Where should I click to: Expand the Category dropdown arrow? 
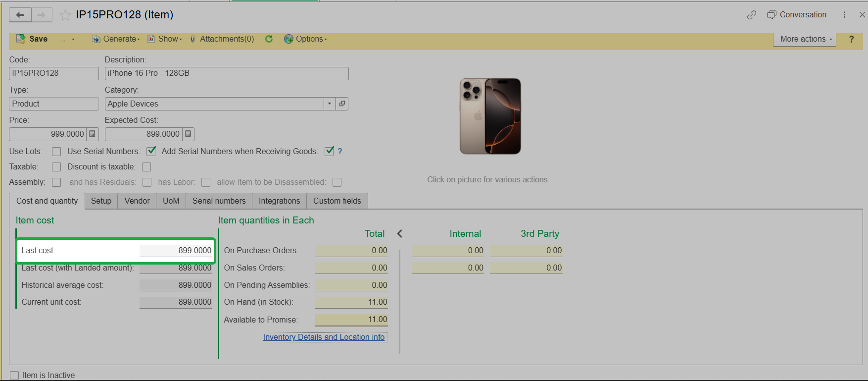click(x=330, y=104)
